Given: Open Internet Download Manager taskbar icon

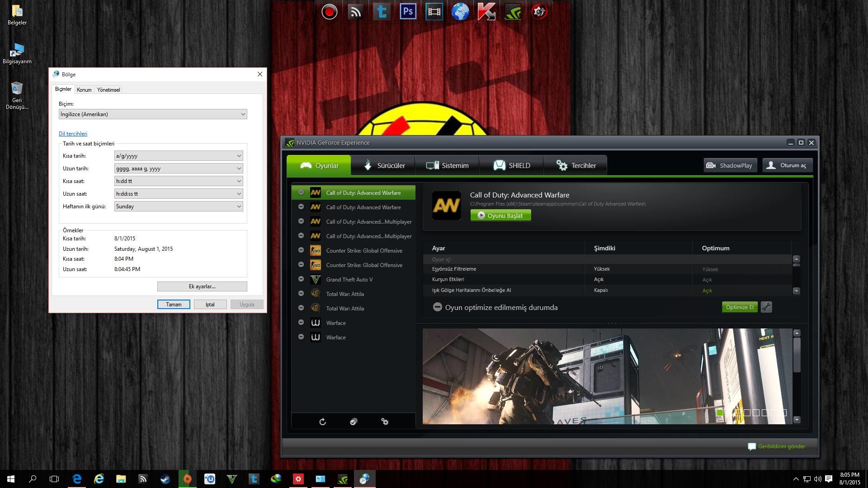Looking at the screenshot, I should click(x=276, y=479).
